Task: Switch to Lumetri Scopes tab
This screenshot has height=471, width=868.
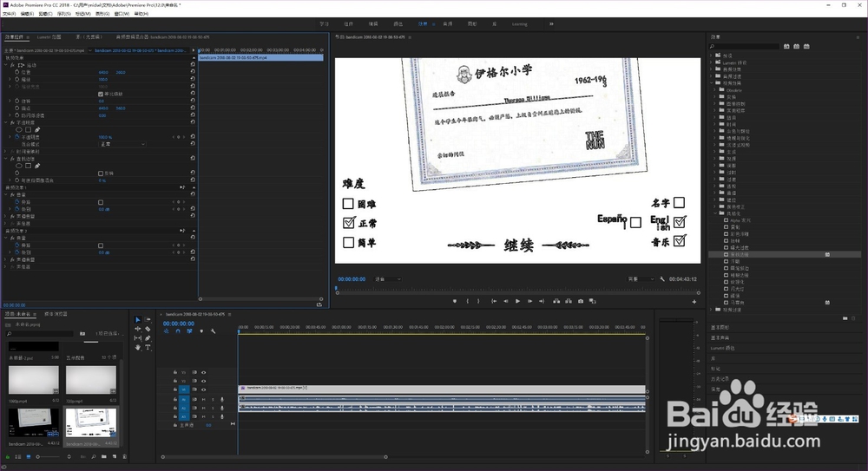Action: pos(49,37)
